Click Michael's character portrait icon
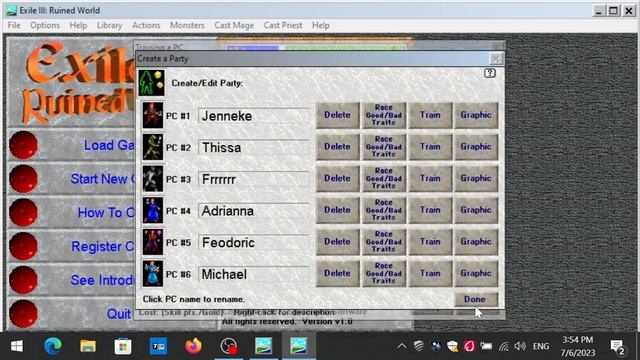The height and width of the screenshot is (360, 640). (153, 273)
